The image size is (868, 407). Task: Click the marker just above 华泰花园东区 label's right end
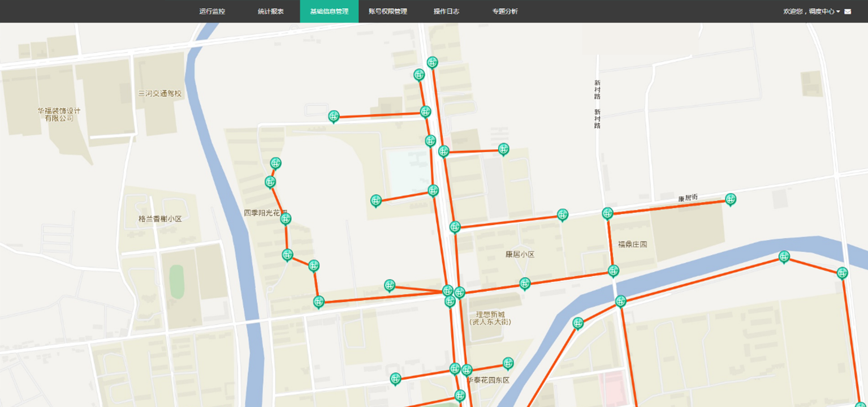(508, 363)
